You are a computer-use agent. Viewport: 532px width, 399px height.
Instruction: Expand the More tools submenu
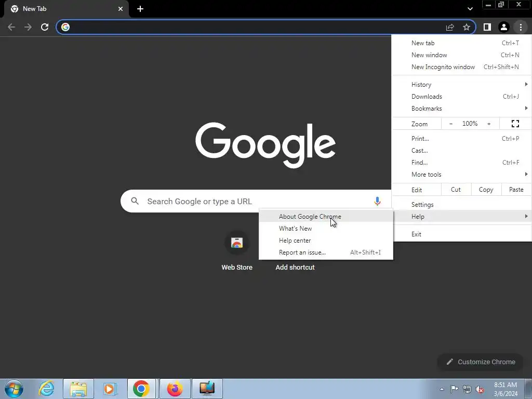(x=462, y=175)
